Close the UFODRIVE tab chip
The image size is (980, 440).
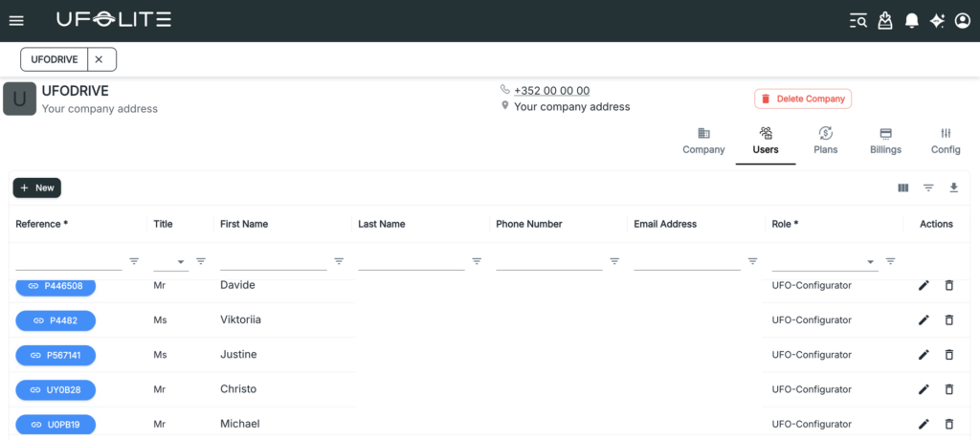click(x=99, y=59)
